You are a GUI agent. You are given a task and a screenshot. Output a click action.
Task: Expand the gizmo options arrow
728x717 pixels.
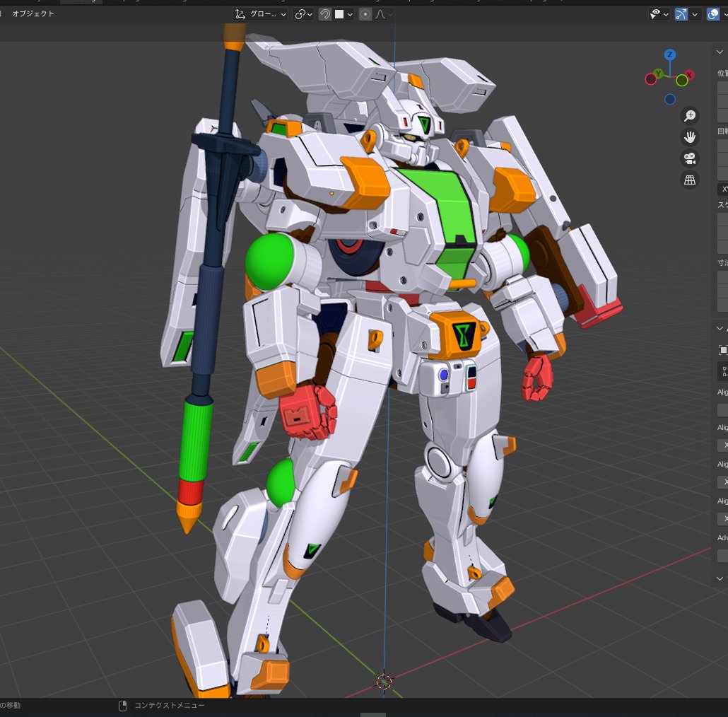coord(695,14)
